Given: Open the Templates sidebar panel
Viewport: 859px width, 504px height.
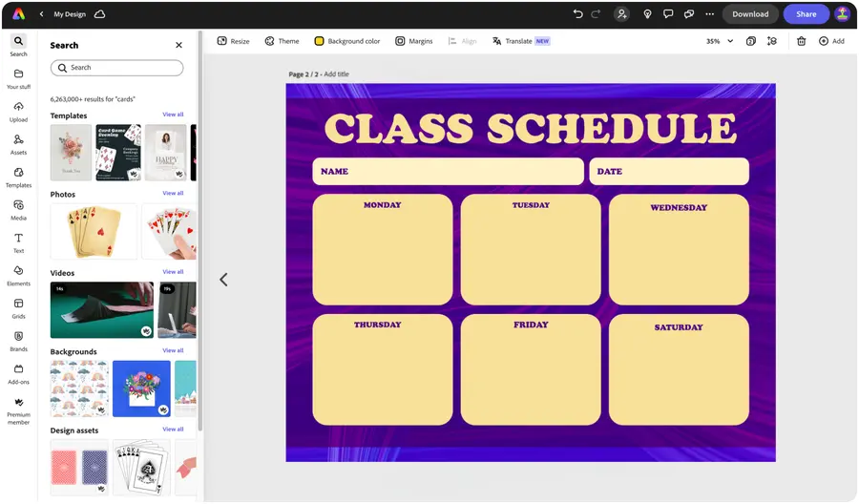Looking at the screenshot, I should coord(19,178).
